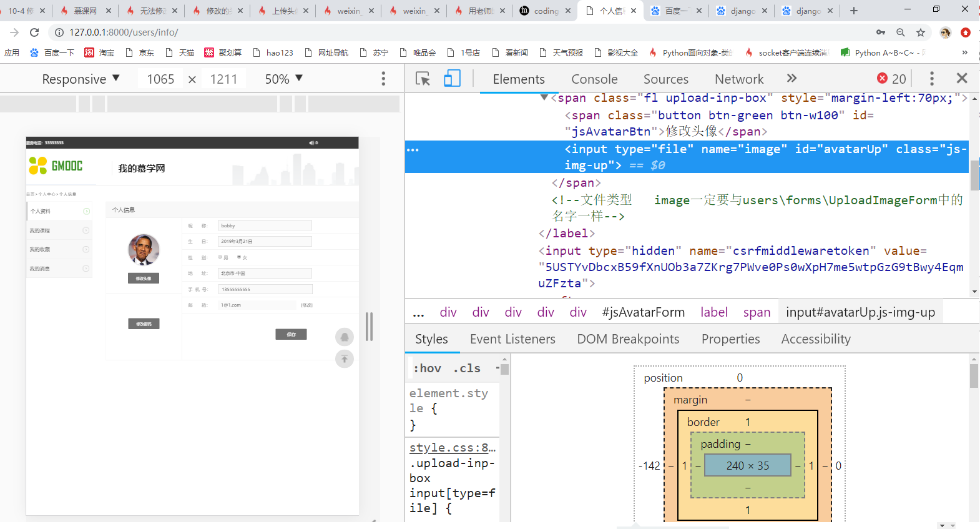
Task: Show more DevTools tabs with the chevron
Action: [791, 79]
